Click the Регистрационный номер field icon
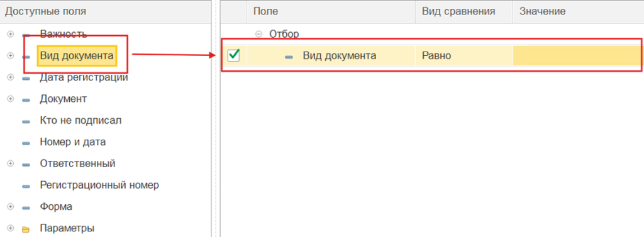 (26, 186)
